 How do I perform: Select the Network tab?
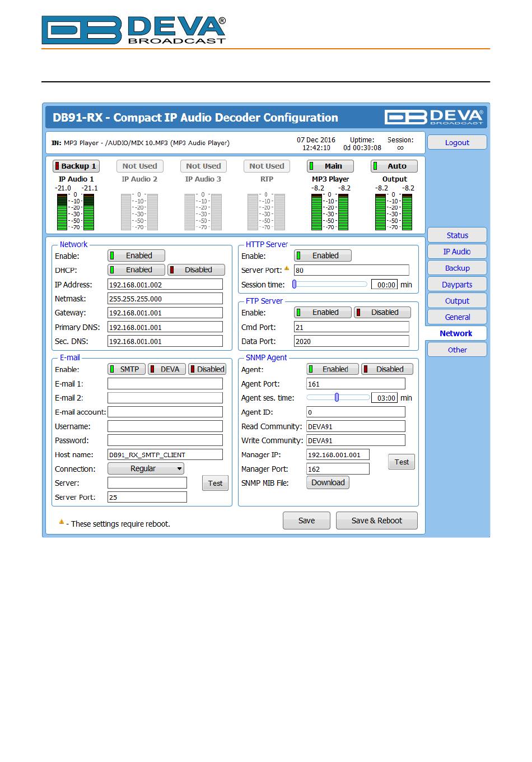pos(456,333)
